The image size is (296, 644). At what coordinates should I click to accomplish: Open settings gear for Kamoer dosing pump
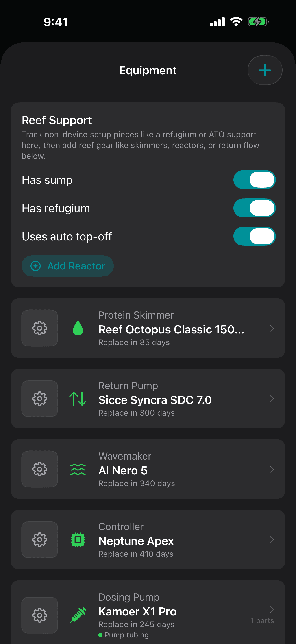(40, 615)
